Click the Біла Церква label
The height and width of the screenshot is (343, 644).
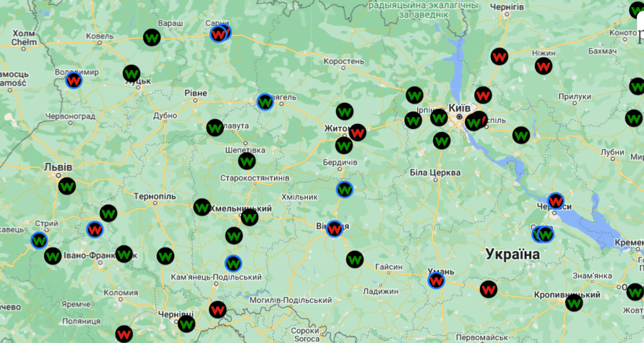(435, 172)
